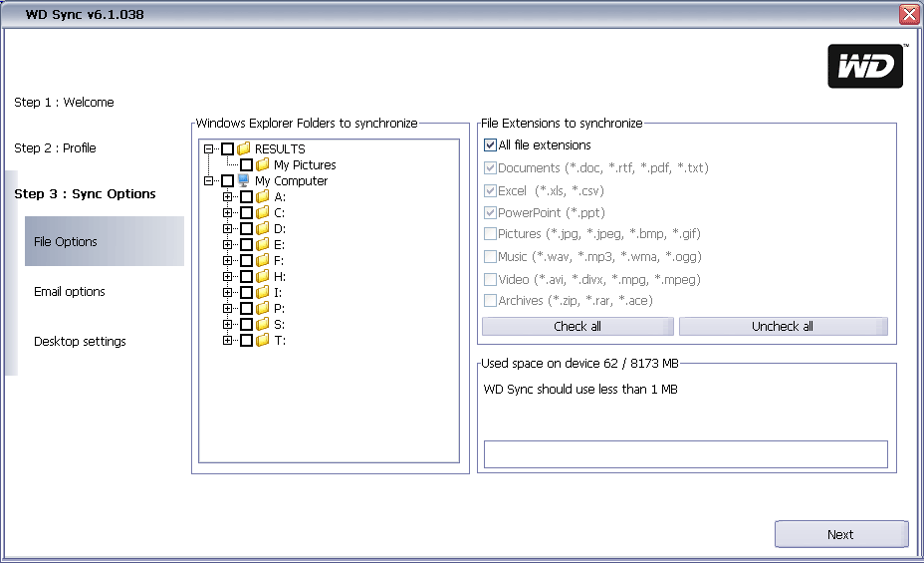
Task: Click the Uncheck all button
Action: pos(784,326)
